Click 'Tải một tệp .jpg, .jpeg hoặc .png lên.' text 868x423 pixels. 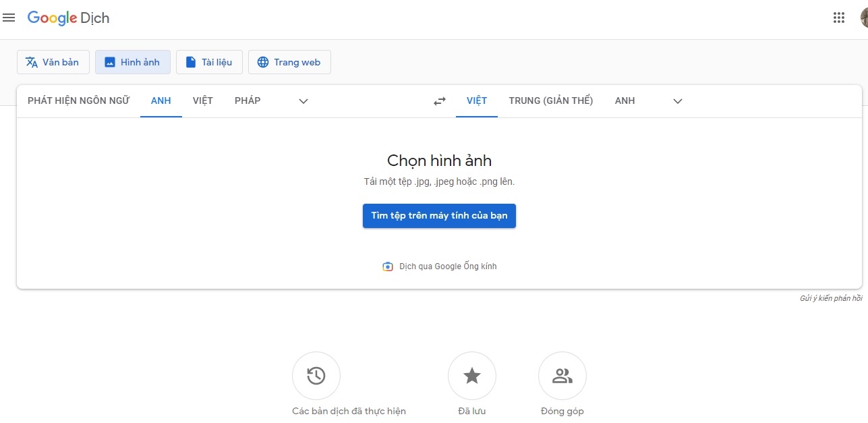coord(439,181)
